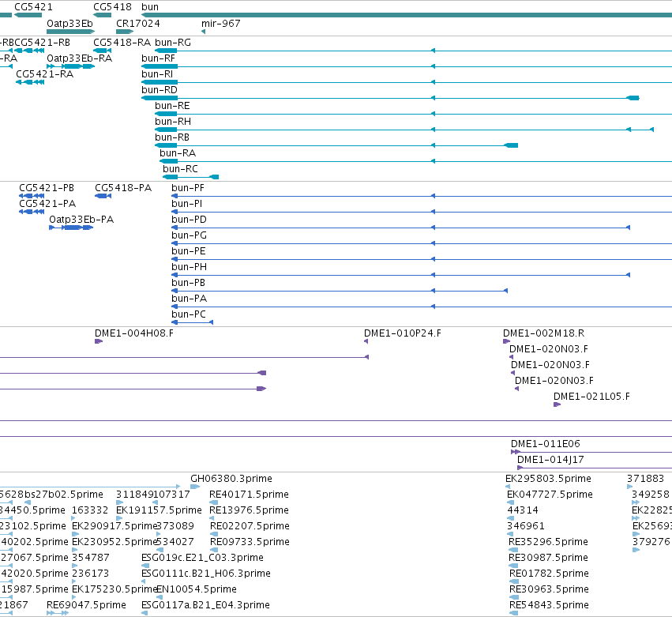Click the bun gene span bar
This screenshot has width=672, height=617.
(x=407, y=15)
